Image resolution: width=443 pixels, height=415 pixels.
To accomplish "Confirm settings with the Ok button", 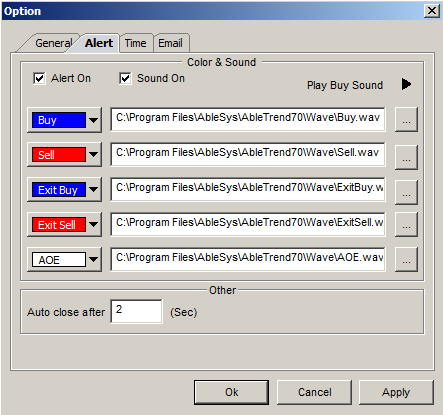I will [x=231, y=392].
